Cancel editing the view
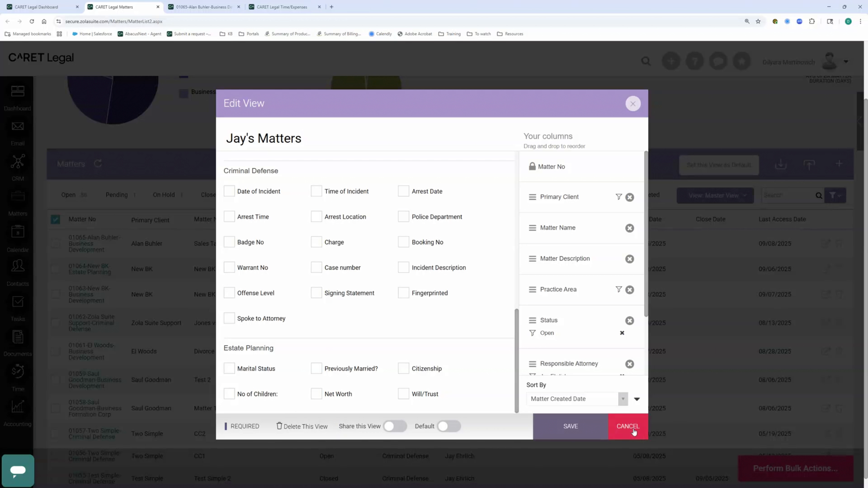Screen dimensions: 868x488 point(628,426)
